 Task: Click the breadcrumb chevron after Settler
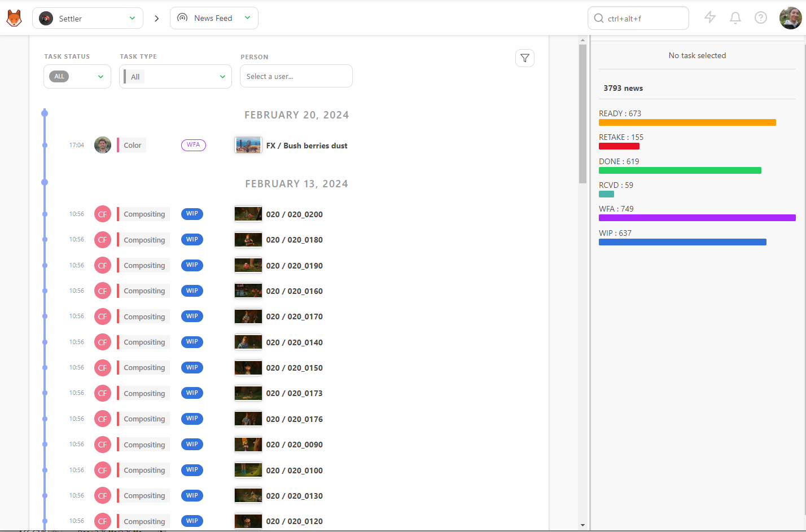[157, 19]
